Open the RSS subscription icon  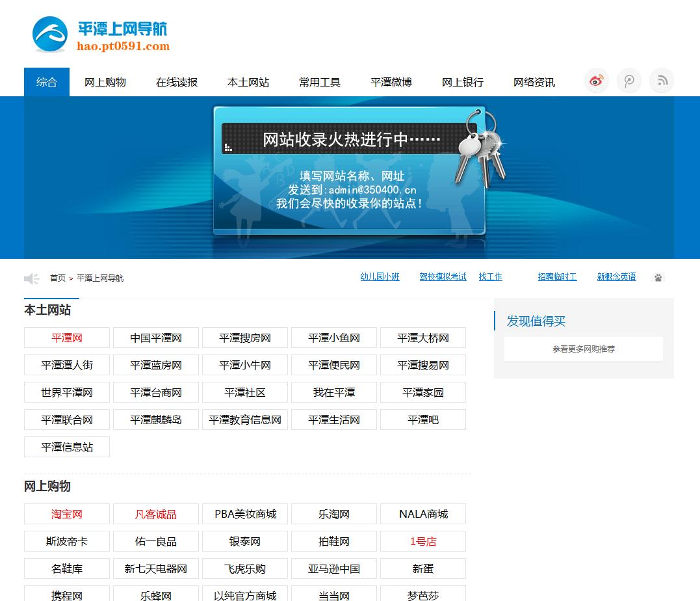point(661,80)
